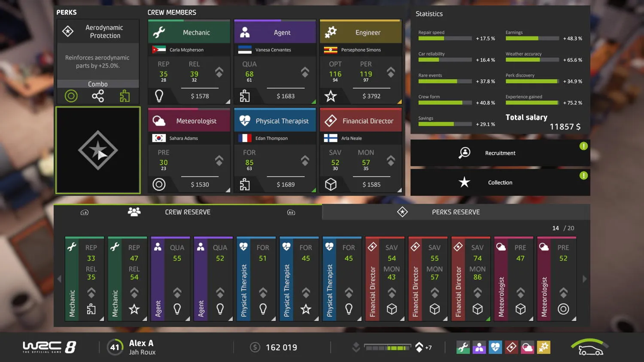The image size is (644, 362).
Task: Select the circular target icon in the Combo row
Action: (x=71, y=96)
